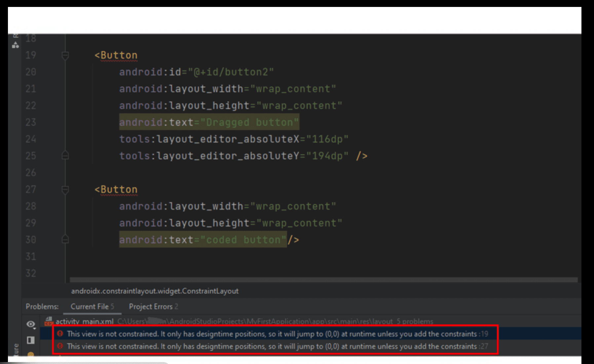This screenshot has height=364, width=594.
Task: Click the error icon beside the first constraint warning
Action: [x=60, y=334]
